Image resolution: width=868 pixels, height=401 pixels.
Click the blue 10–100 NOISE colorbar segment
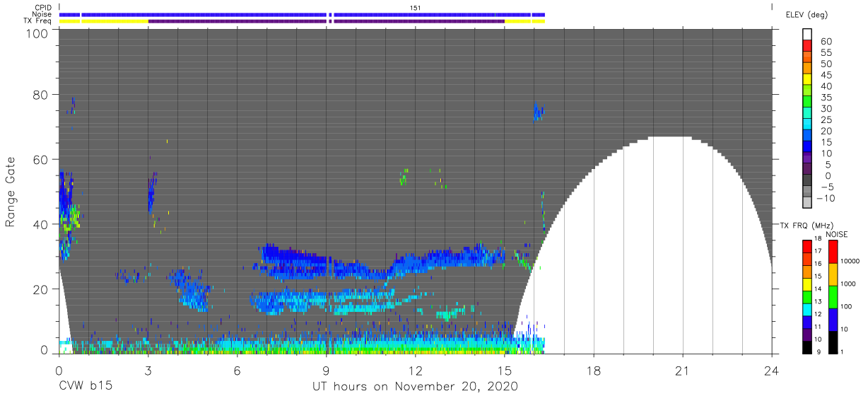pyautogui.click(x=832, y=319)
